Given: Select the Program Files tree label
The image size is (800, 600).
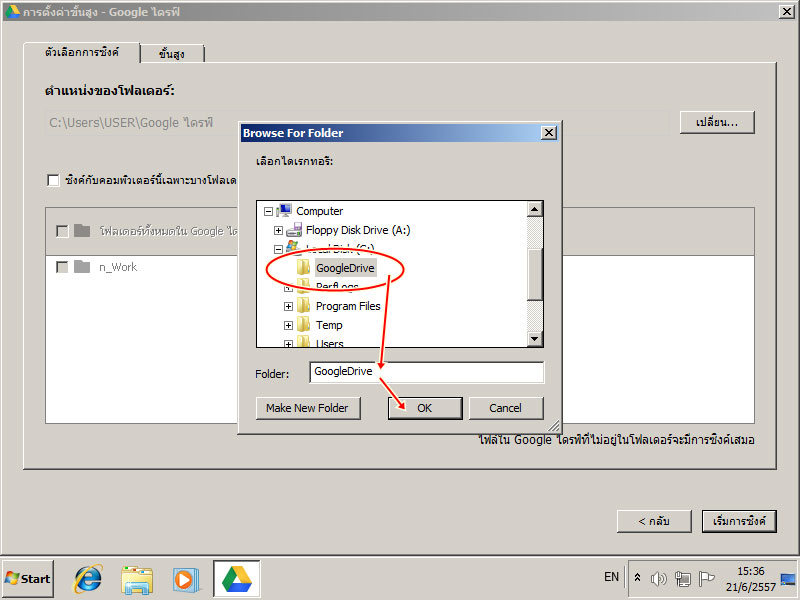Looking at the screenshot, I should pyautogui.click(x=348, y=306).
